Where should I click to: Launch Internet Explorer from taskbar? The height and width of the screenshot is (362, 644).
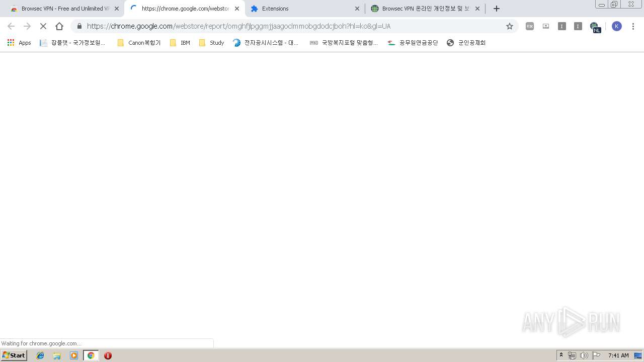point(40,355)
